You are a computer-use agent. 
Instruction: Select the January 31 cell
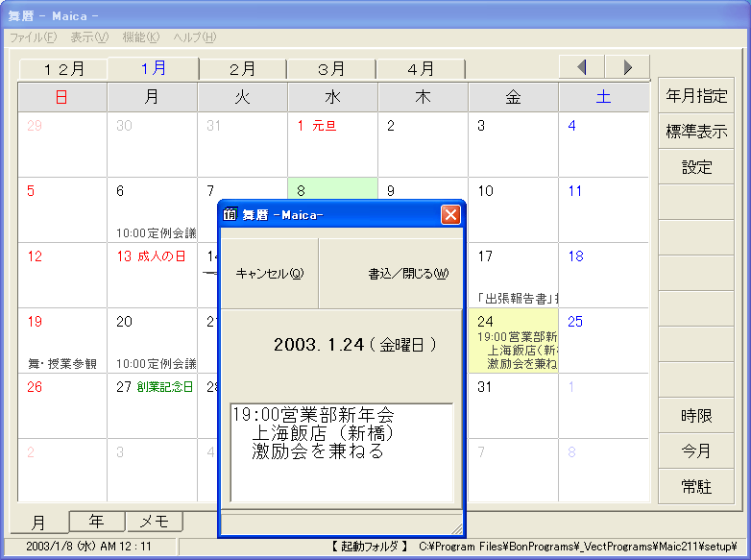(513, 405)
